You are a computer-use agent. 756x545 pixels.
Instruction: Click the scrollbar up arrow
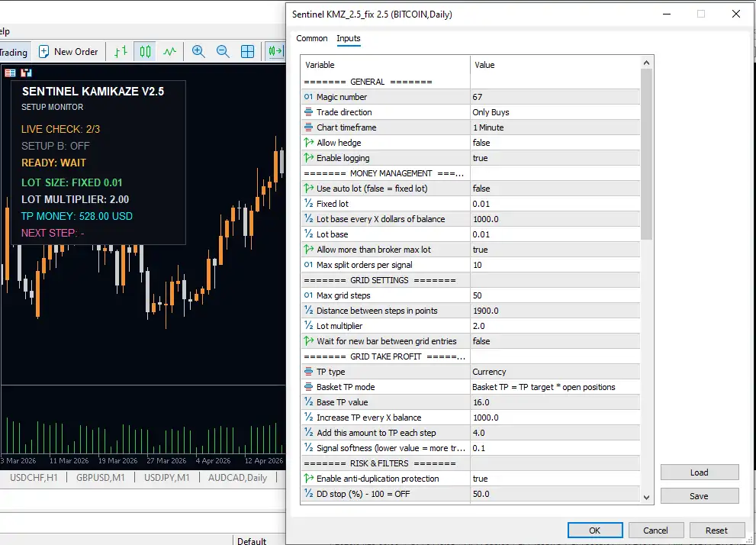[x=647, y=63]
